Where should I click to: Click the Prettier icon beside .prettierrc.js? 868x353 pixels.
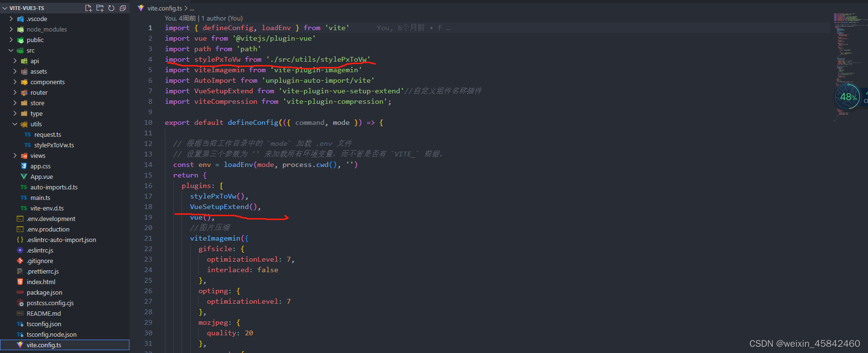pyautogui.click(x=20, y=272)
